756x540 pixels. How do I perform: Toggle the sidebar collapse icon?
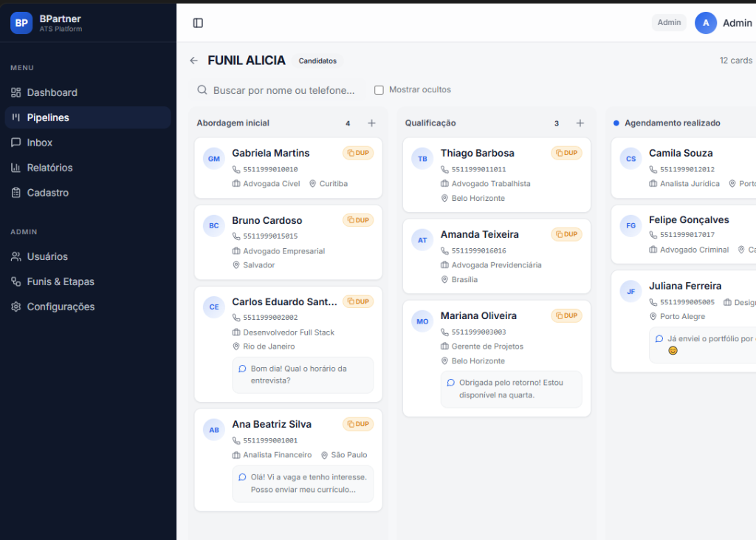[x=198, y=23]
